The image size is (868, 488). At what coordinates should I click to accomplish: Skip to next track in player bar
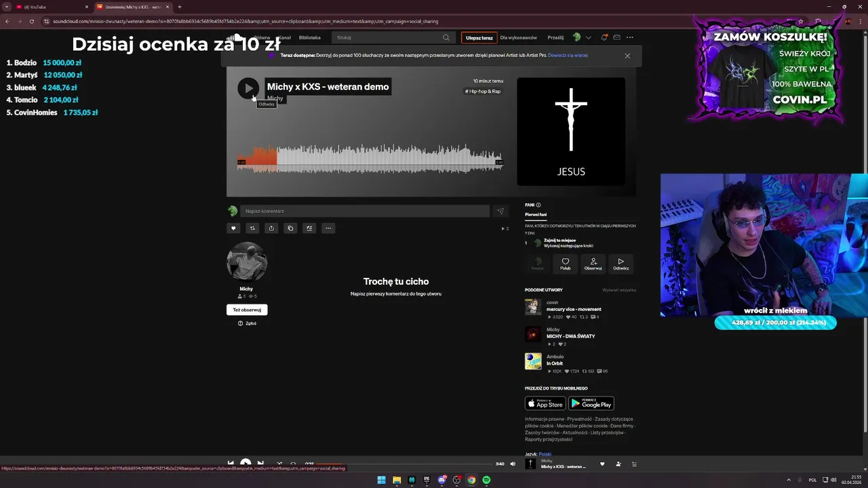(260, 464)
